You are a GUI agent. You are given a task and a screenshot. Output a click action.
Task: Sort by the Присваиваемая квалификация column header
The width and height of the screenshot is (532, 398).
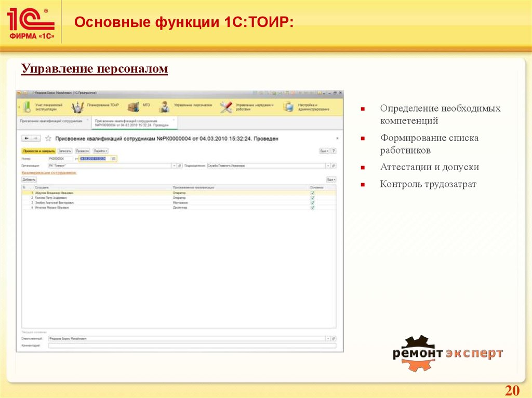pos(240,187)
